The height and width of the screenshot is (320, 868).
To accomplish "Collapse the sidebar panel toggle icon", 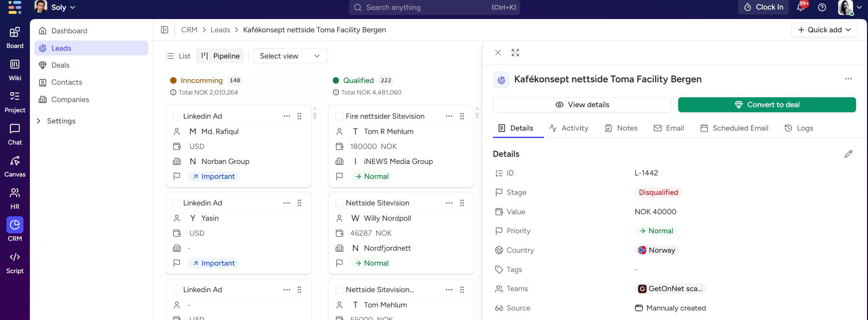I will coord(165,30).
